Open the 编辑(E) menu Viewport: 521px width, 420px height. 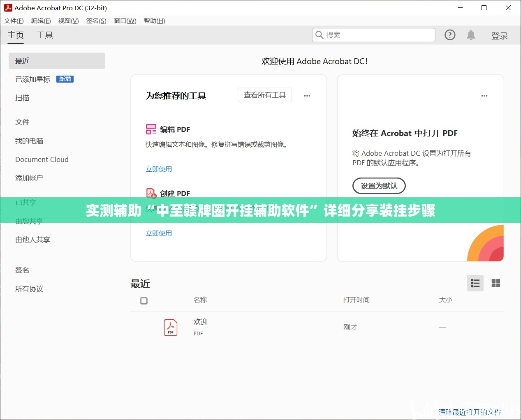(x=41, y=21)
